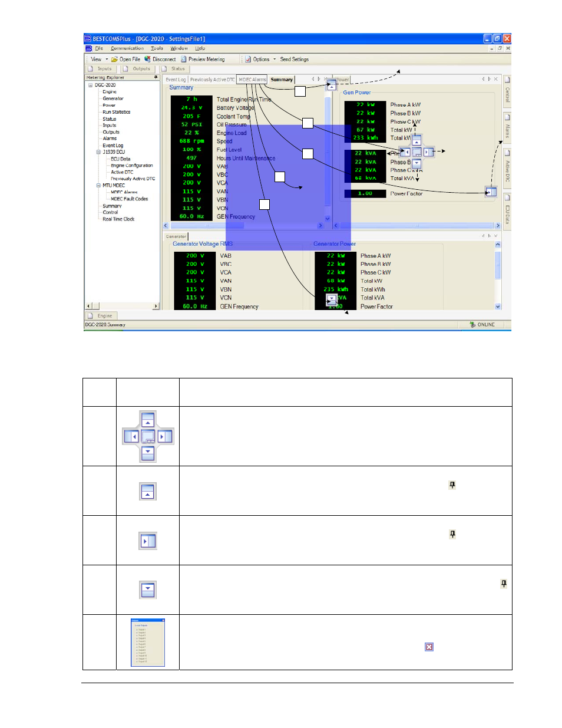The width and height of the screenshot is (562, 728).
Task: Open the View dropdown arrow
Action: tap(107, 59)
